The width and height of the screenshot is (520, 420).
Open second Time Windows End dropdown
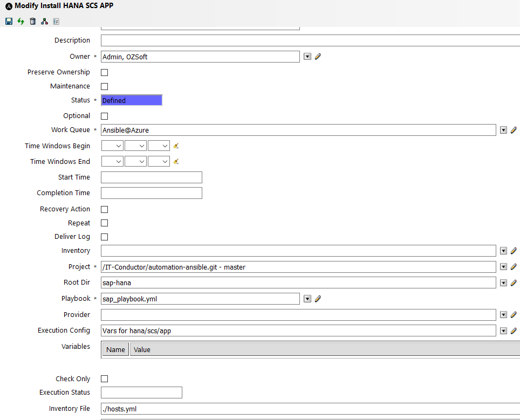click(x=135, y=161)
